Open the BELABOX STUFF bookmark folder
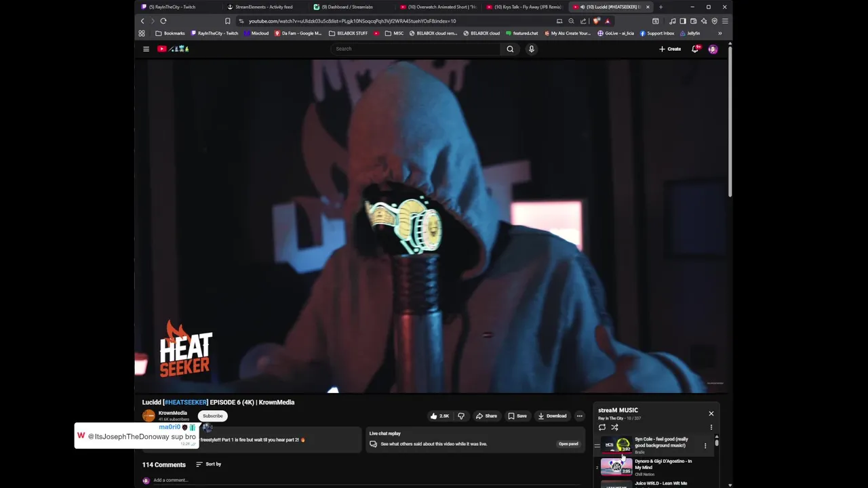 (349, 33)
